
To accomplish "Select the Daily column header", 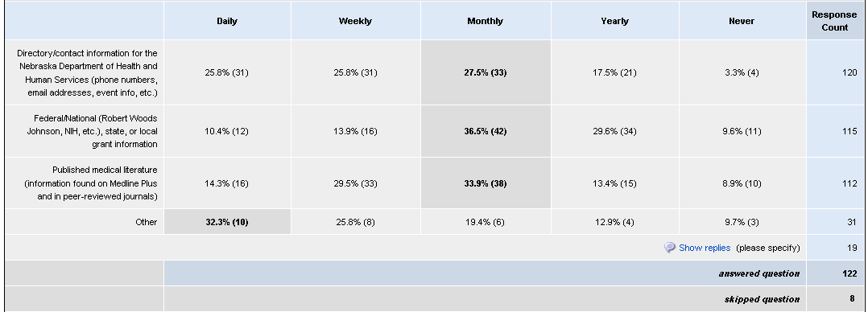I will (227, 21).
